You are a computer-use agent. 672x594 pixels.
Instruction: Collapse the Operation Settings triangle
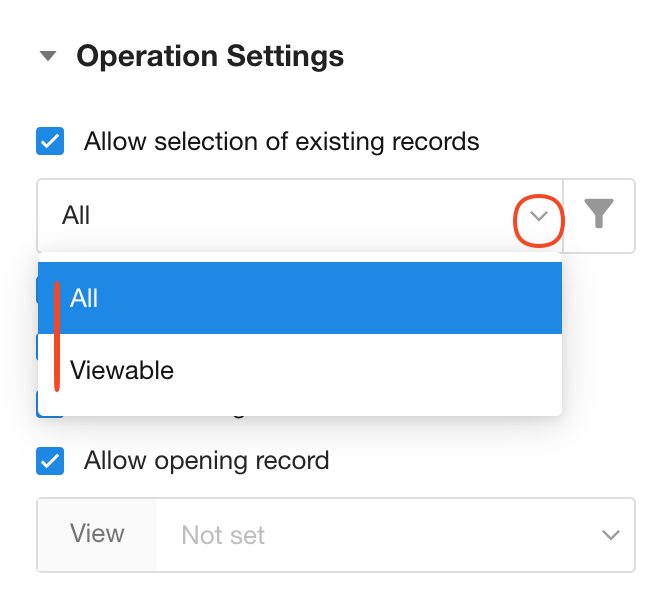(47, 57)
